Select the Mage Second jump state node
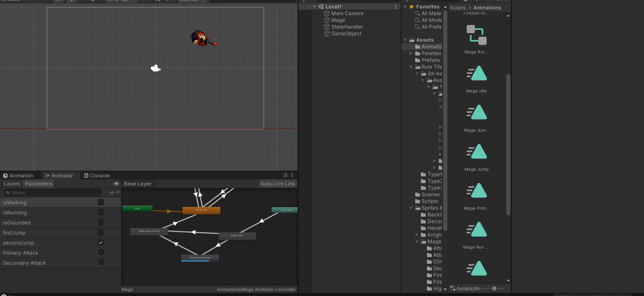Viewport: 644px width, 296px height. coord(200,258)
